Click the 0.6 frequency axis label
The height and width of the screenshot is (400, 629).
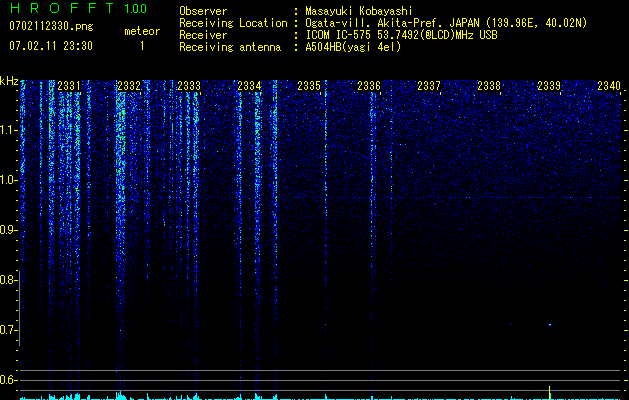(x=8, y=380)
